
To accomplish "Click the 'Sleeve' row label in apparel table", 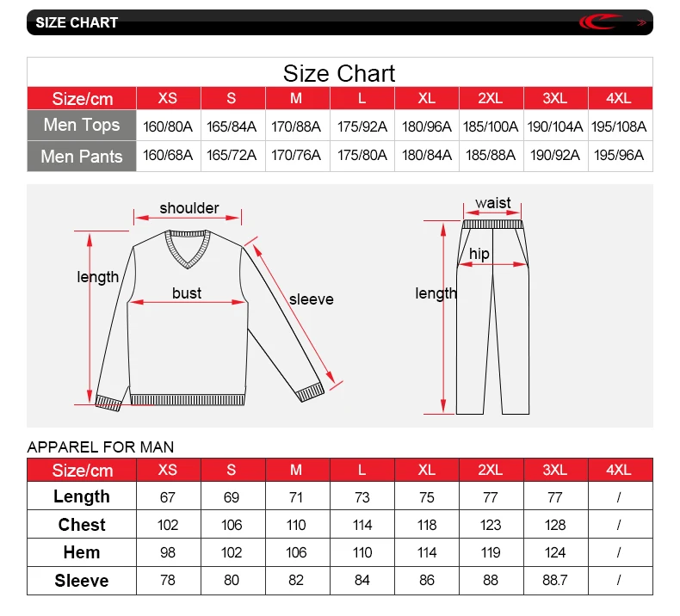I will [82, 581].
